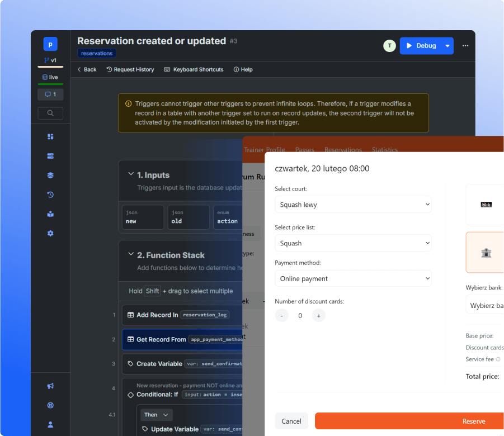The width and height of the screenshot is (504, 436).
Task: Open the megaphone announcements icon
Action: click(x=50, y=386)
